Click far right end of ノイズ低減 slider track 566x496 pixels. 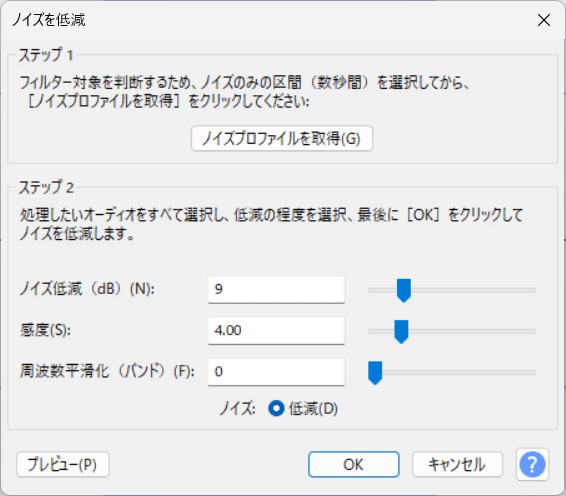click(x=533, y=290)
